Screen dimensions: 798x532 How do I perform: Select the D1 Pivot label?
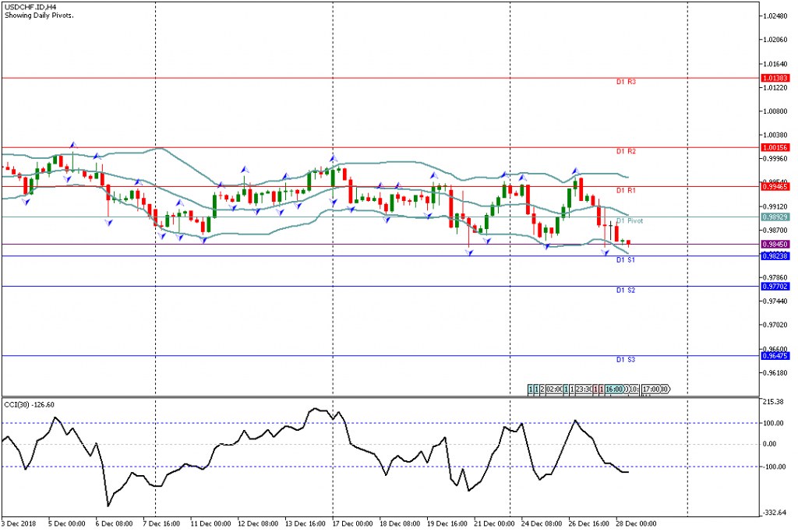pos(630,221)
